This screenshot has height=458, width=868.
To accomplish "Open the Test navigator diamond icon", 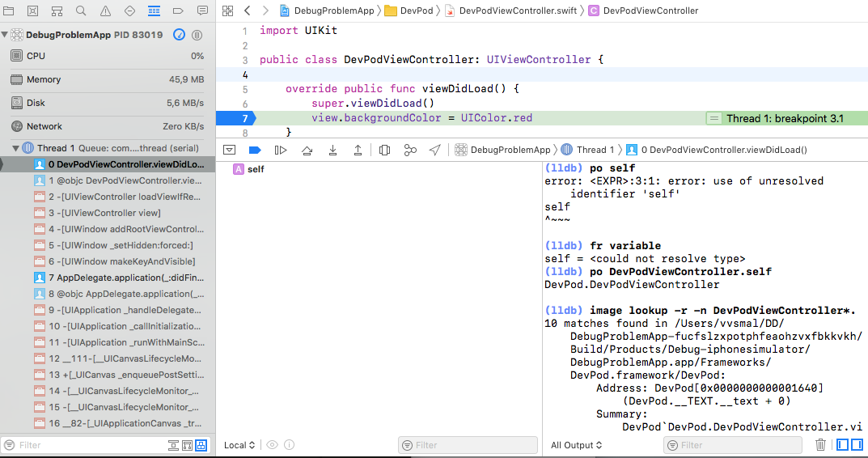I will pos(129,11).
